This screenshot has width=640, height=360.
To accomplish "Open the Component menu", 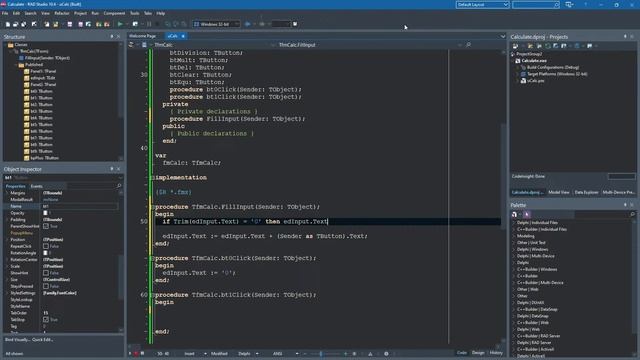I will click(114, 13).
